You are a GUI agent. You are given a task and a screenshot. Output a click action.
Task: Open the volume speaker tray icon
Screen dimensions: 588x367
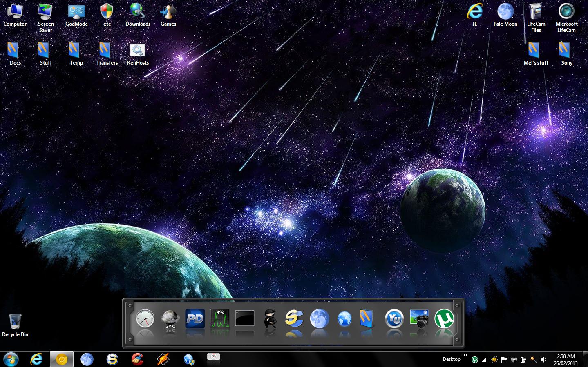coord(543,360)
